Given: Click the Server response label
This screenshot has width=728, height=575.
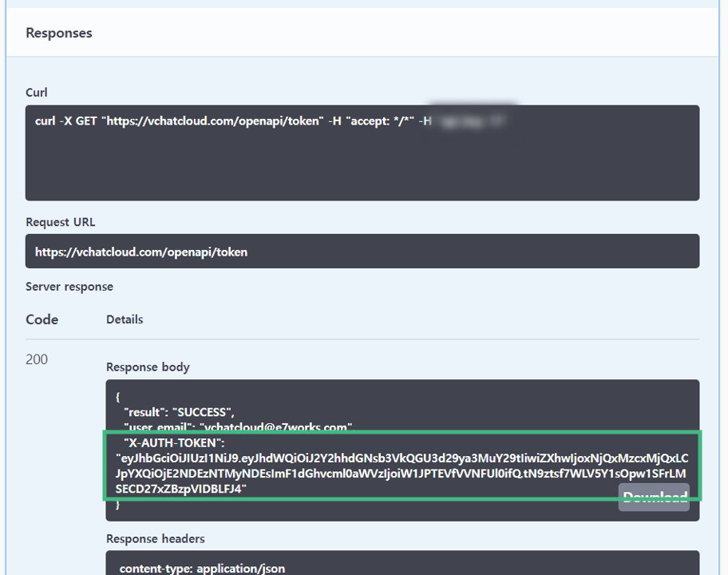Looking at the screenshot, I should (69, 287).
